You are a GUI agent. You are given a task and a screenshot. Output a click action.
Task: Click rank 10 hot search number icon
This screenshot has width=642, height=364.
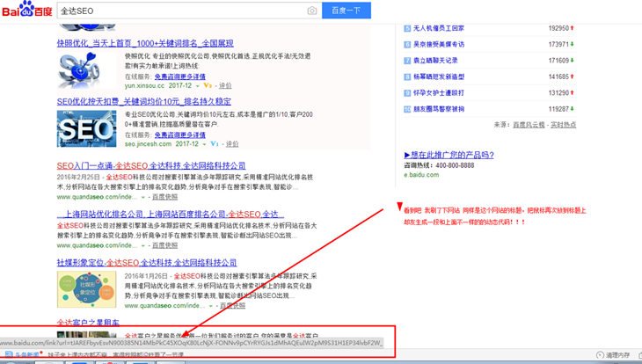pos(407,109)
